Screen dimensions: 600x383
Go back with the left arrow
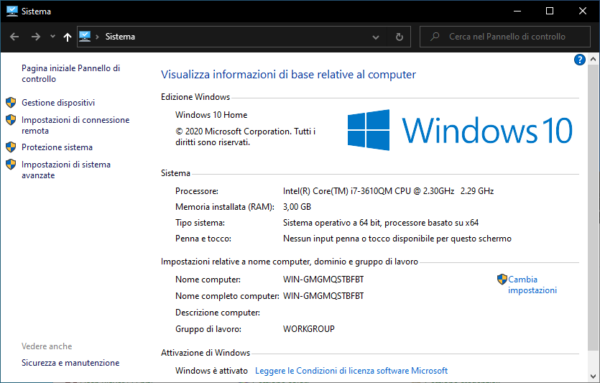pyautogui.click(x=15, y=37)
